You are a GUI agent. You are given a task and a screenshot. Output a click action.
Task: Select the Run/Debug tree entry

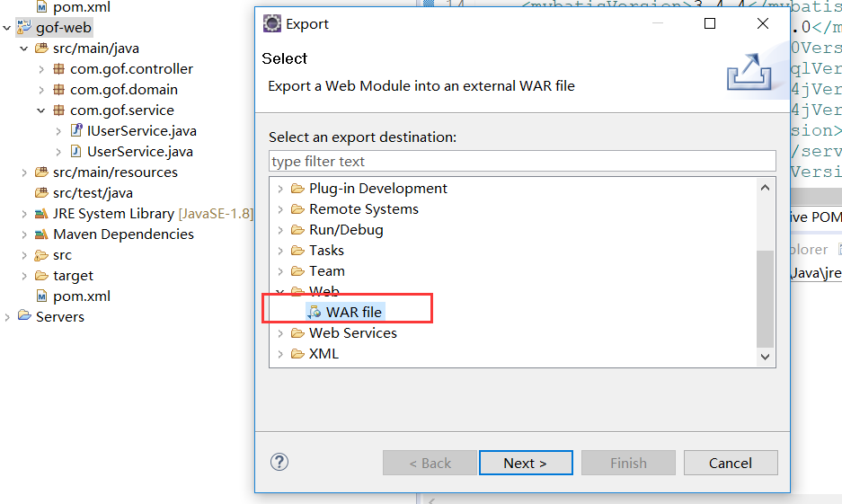[346, 230]
